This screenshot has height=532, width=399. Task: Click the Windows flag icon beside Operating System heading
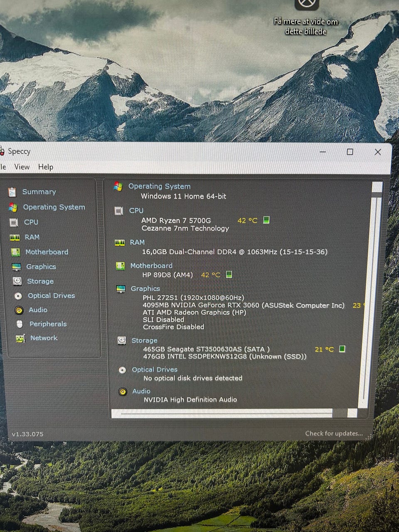click(118, 187)
